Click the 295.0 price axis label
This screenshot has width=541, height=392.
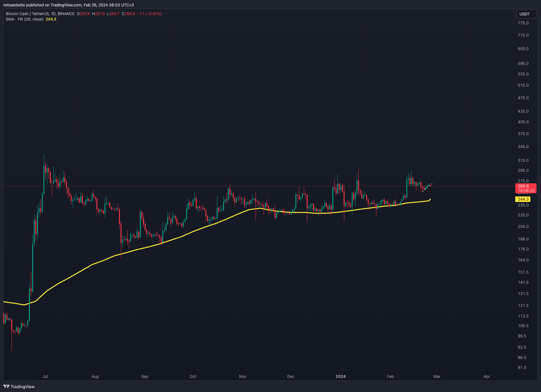click(x=523, y=170)
